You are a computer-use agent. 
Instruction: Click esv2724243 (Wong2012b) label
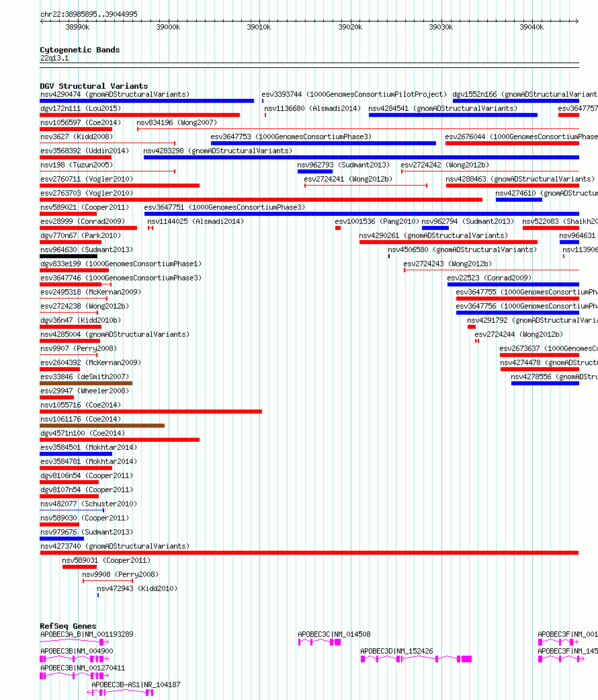tap(447, 264)
